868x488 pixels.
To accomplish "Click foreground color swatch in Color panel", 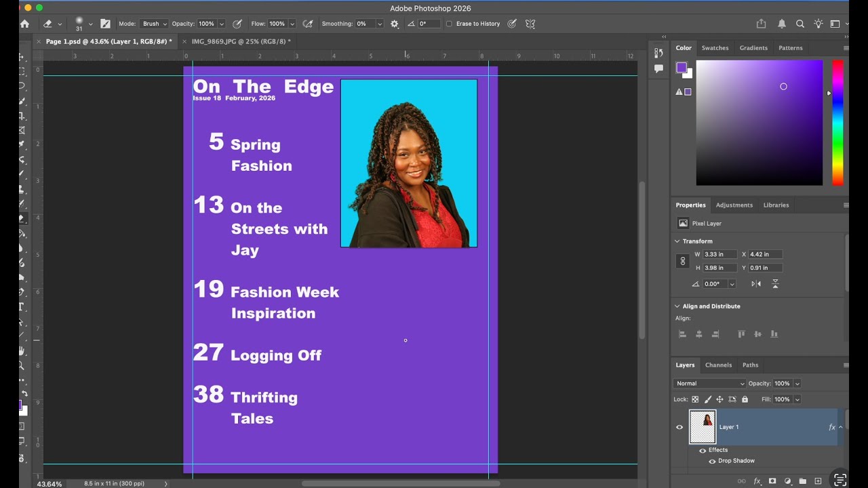I will (681, 67).
